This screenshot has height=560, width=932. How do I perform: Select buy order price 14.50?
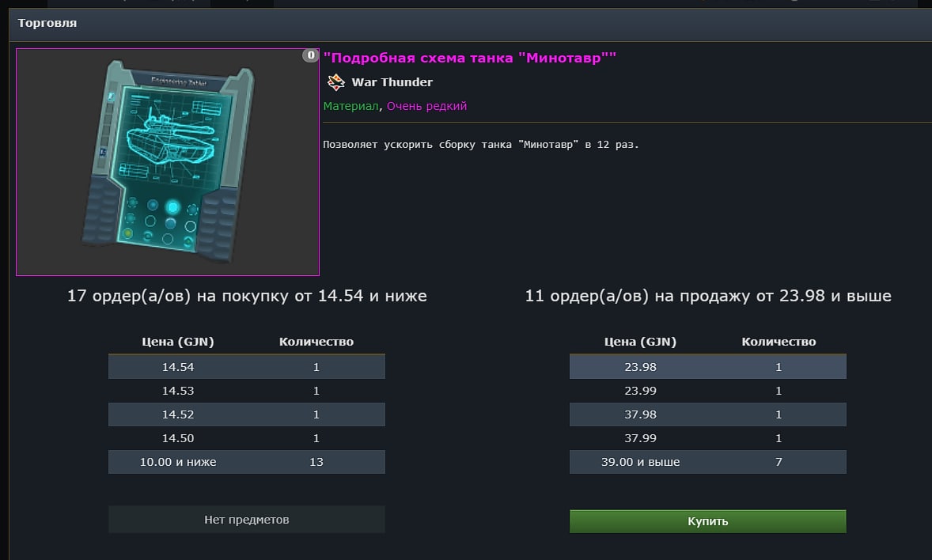[178, 438]
